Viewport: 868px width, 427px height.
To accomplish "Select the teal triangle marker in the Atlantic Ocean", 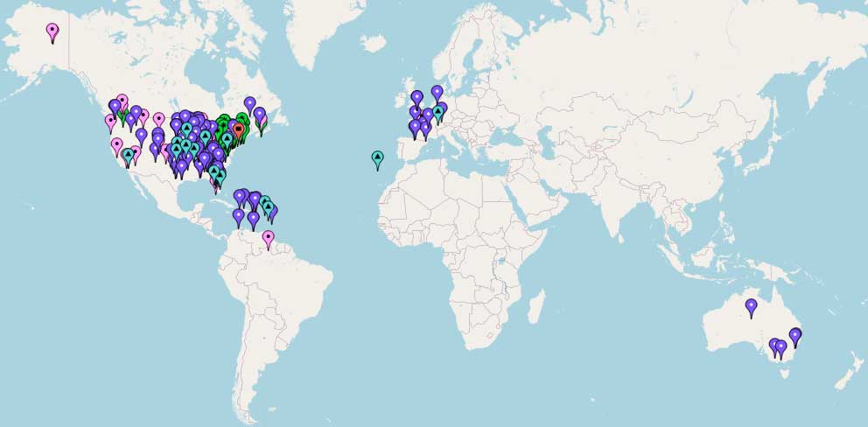I will pos(377,158).
